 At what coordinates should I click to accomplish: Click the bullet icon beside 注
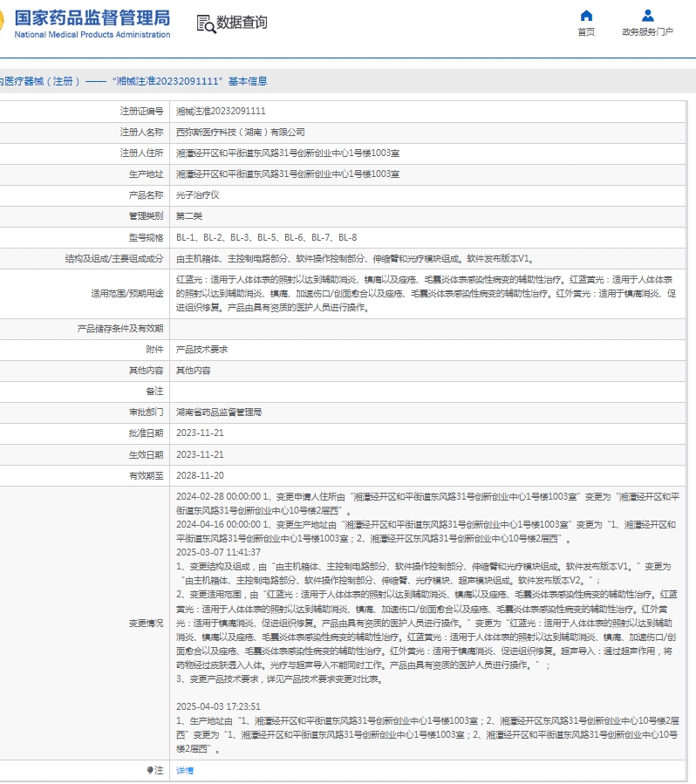[x=149, y=770]
